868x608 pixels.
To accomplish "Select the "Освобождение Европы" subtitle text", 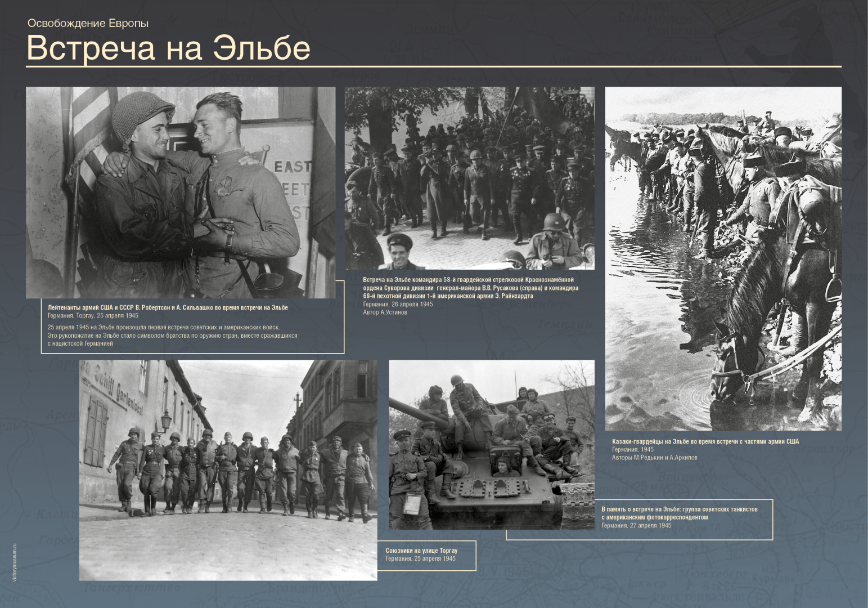I will (88, 24).
